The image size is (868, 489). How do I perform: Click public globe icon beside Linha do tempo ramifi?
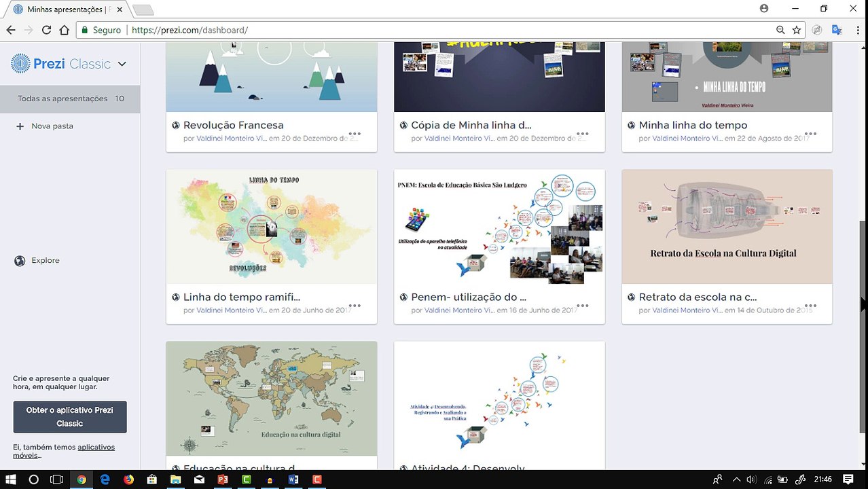176,297
